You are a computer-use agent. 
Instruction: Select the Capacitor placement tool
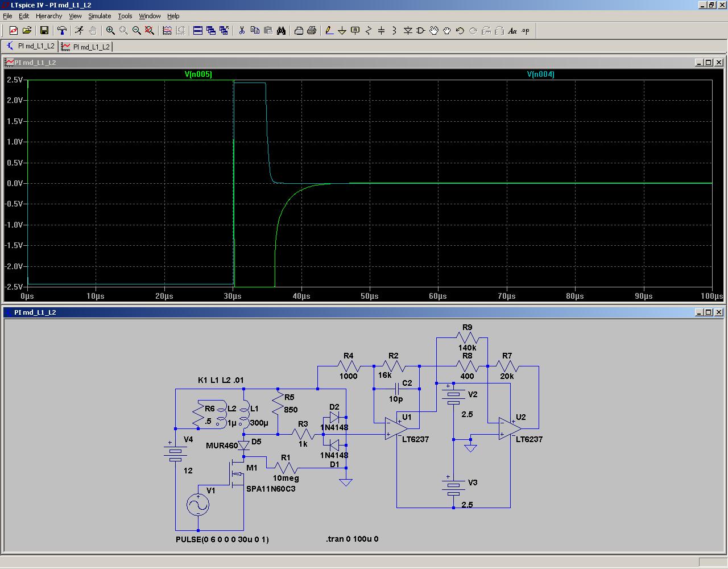[x=382, y=31]
